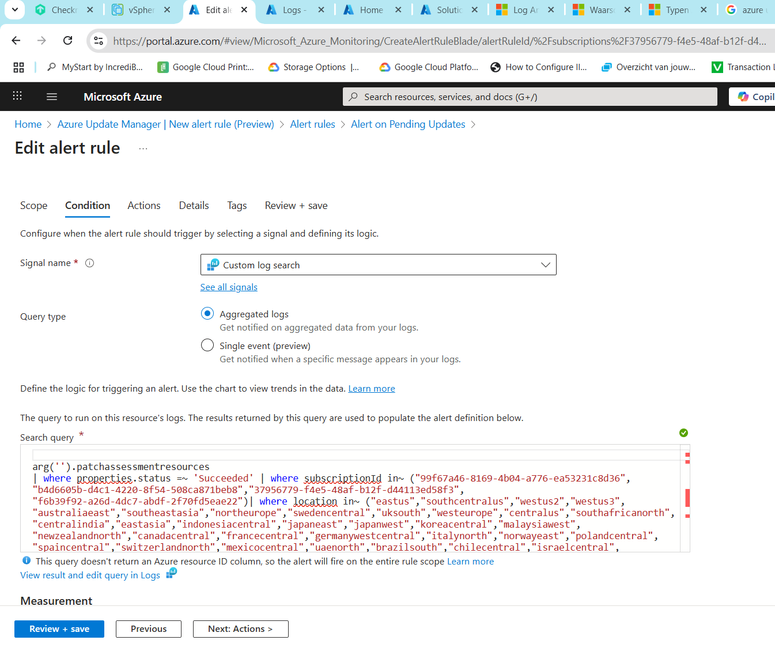Switch to the Logs browser tab

click(x=294, y=10)
